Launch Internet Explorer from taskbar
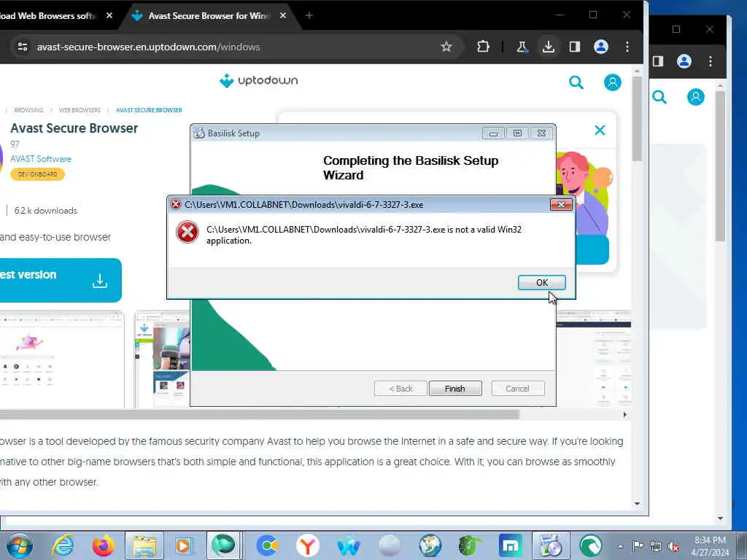Image resolution: width=747 pixels, height=560 pixels. pyautogui.click(x=63, y=545)
